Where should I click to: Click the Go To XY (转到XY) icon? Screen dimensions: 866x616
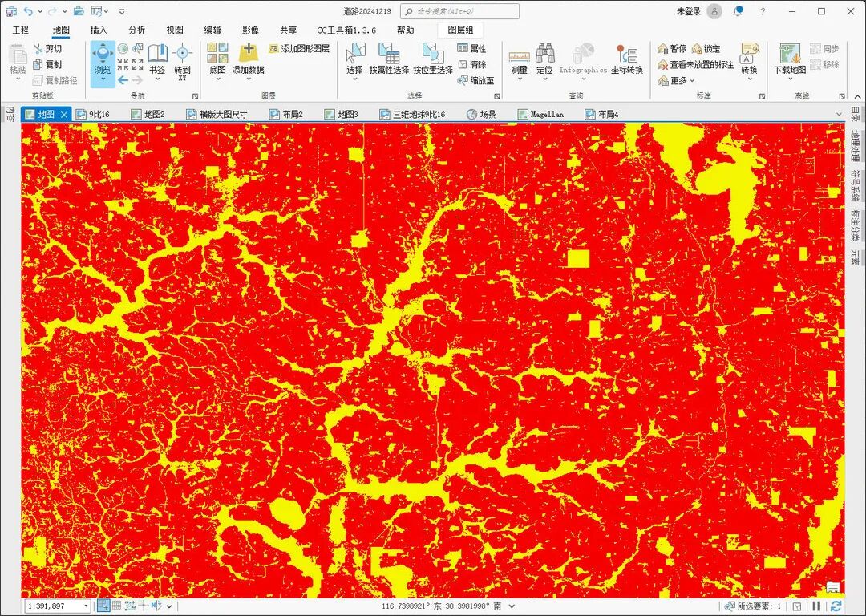coord(182,63)
